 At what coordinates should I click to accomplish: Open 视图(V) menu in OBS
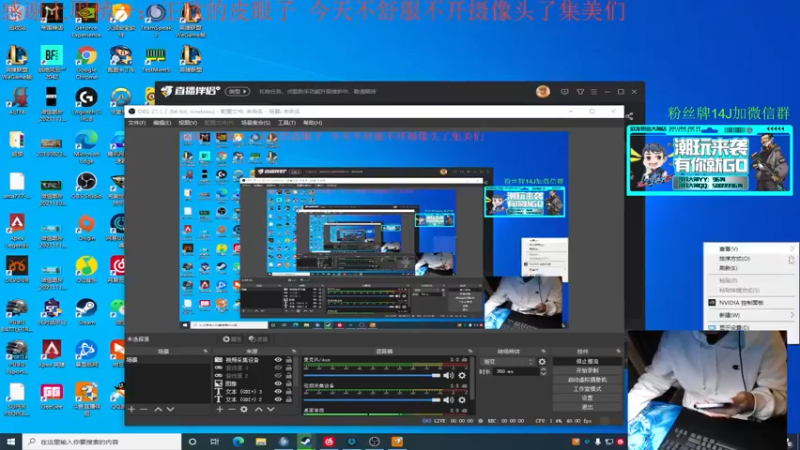(187, 122)
